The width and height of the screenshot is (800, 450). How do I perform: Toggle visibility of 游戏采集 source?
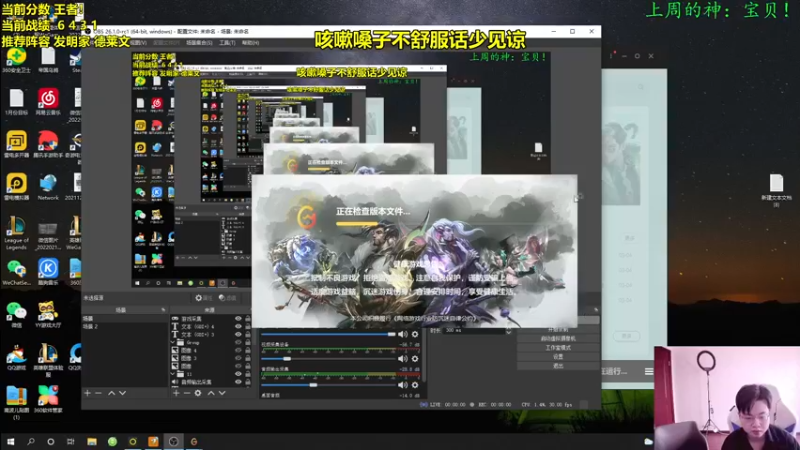click(x=238, y=318)
